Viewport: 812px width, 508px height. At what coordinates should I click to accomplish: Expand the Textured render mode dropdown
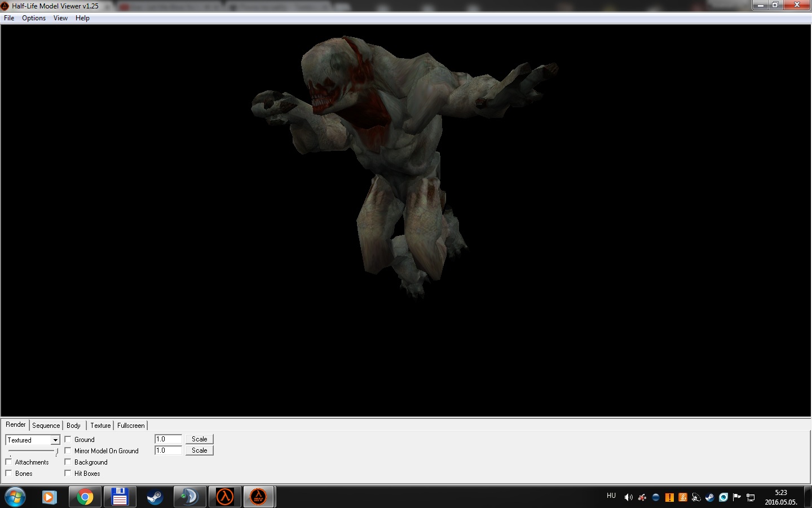55,440
